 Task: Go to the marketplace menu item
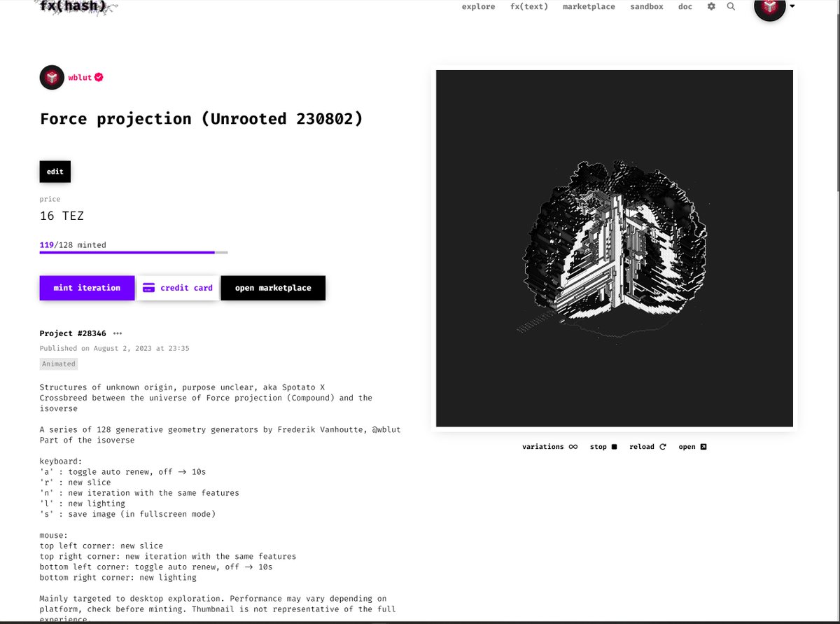(589, 6)
